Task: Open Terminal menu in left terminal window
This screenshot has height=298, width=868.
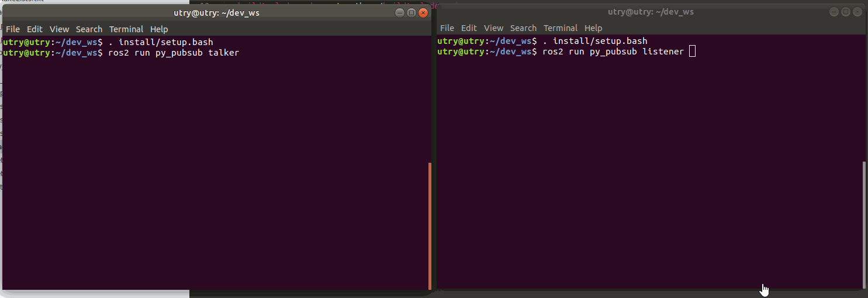Action: pos(126,29)
